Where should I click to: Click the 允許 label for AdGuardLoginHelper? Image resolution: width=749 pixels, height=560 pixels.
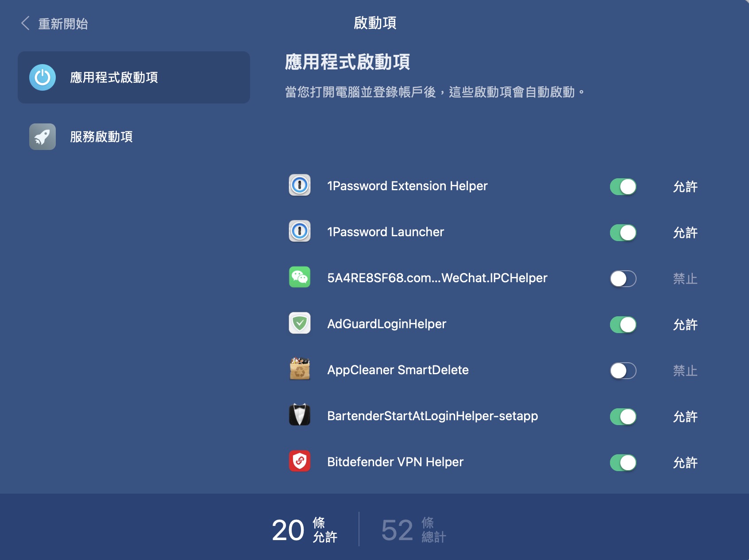point(685,325)
